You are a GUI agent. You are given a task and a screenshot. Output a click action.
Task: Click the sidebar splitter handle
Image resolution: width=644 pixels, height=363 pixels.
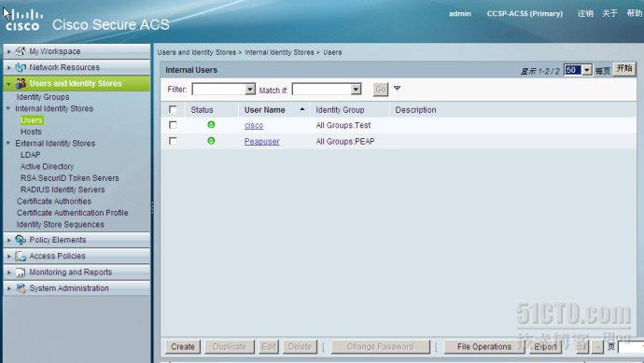(152, 208)
